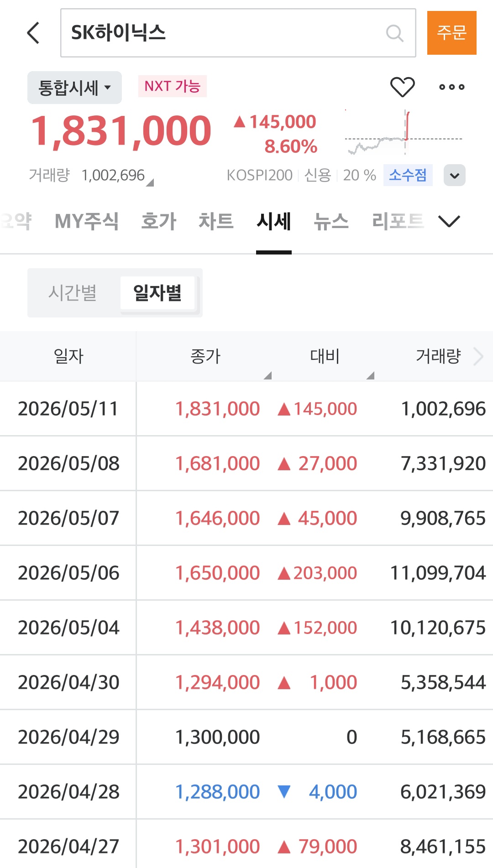
Task: Tap the 소수점 fractional trading badge
Action: click(408, 175)
